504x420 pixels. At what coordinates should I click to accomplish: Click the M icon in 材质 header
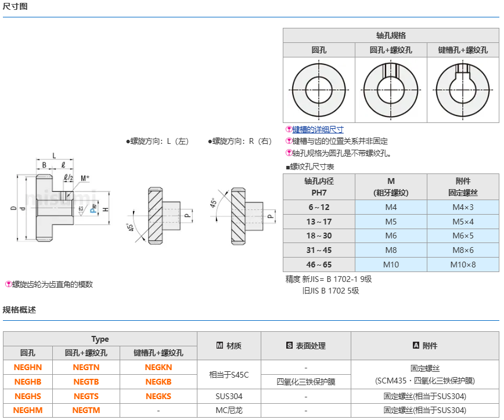coord(219,346)
